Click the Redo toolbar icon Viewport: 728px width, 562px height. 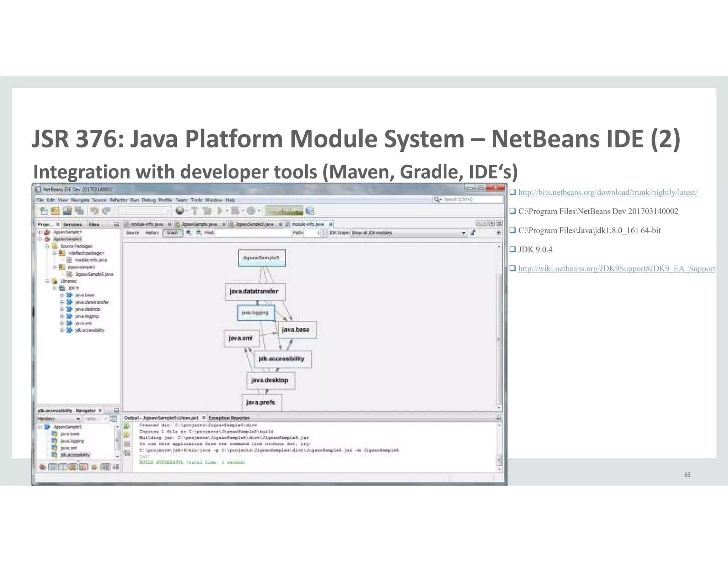click(106, 211)
